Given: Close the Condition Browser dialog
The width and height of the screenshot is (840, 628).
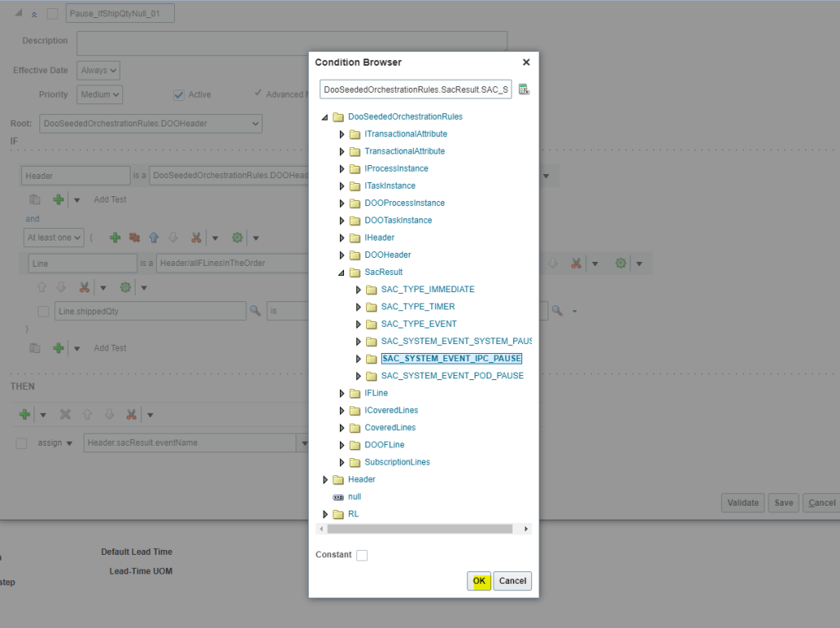Looking at the screenshot, I should [x=526, y=62].
